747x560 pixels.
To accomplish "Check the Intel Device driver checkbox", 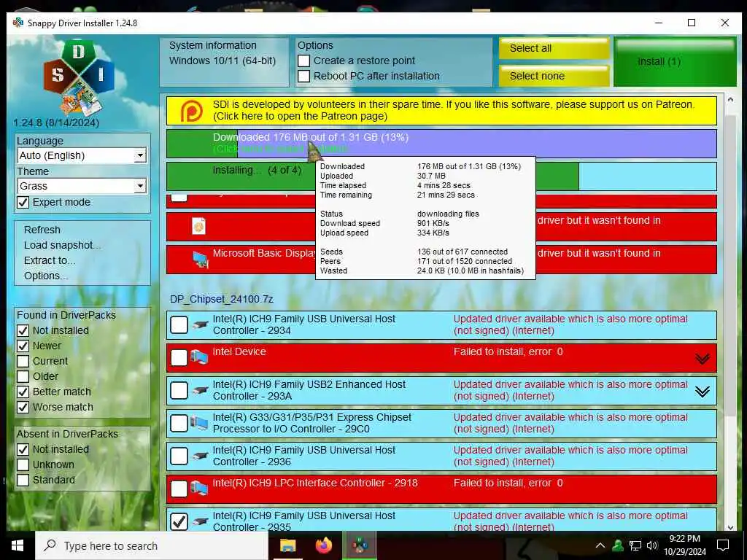I will [x=179, y=357].
